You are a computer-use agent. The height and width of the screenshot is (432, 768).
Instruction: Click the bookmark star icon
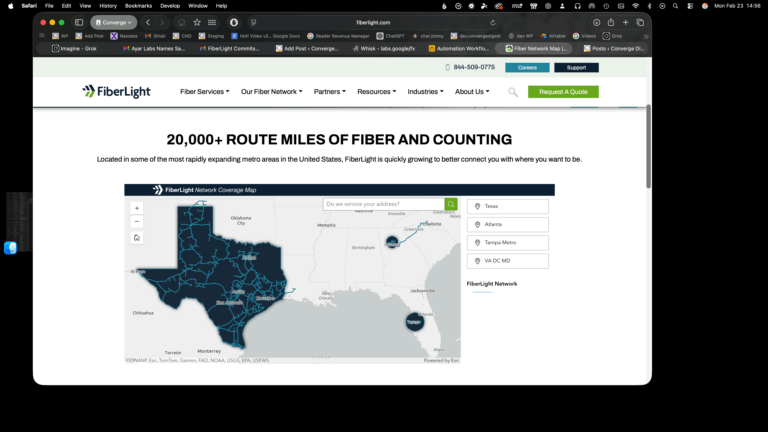pyautogui.click(x=197, y=23)
